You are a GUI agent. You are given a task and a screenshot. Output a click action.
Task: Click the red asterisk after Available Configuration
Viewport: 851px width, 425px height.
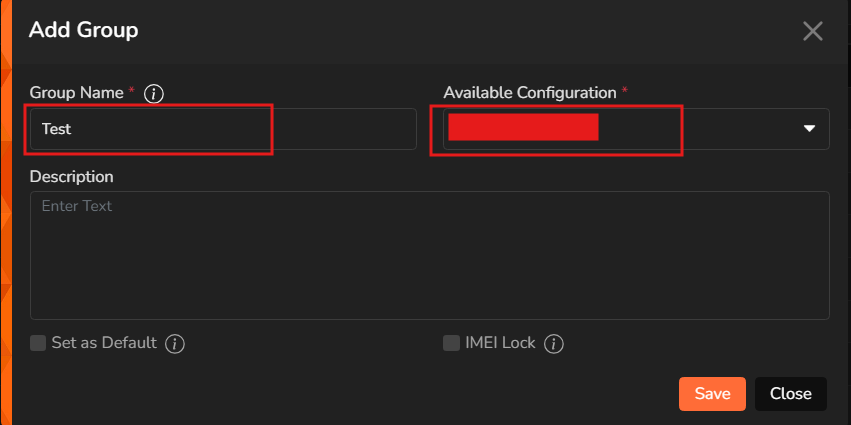click(625, 92)
